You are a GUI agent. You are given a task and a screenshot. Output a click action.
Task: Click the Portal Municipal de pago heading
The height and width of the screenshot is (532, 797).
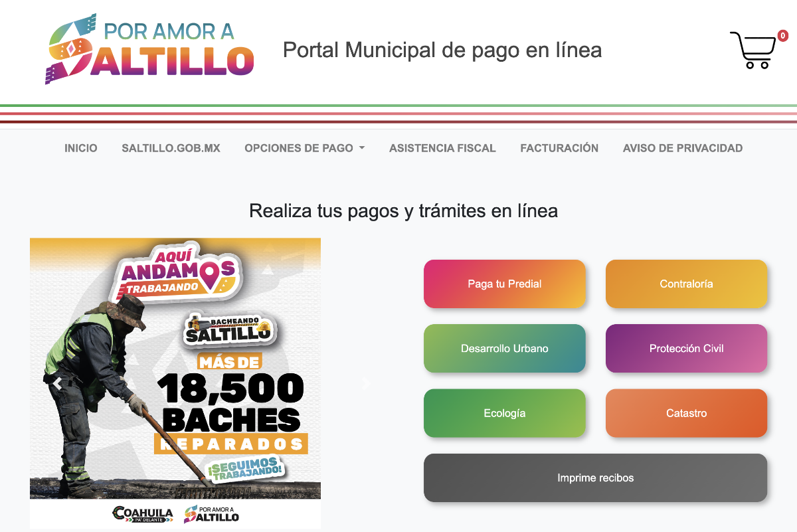click(x=442, y=50)
